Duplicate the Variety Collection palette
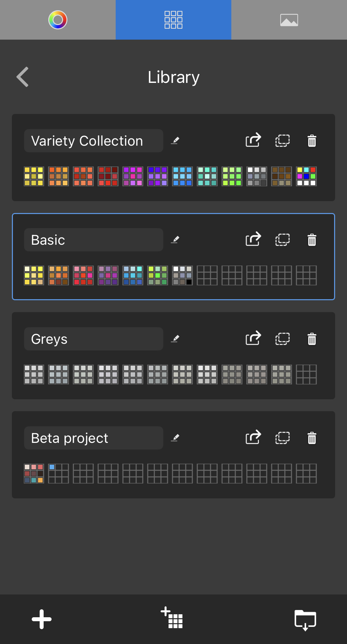Viewport: 347px width, 644px height. [x=283, y=141]
